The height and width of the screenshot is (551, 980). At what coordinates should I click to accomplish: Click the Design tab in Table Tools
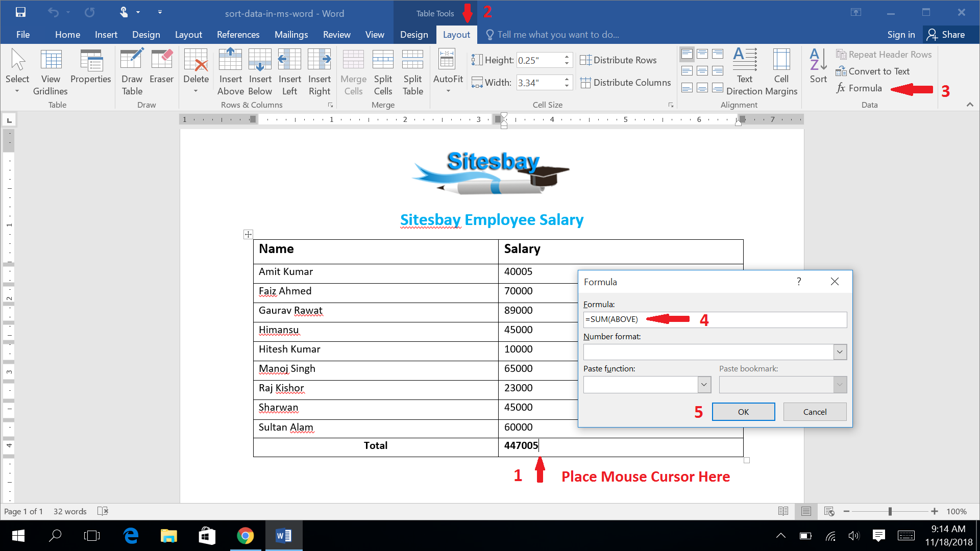tap(413, 34)
